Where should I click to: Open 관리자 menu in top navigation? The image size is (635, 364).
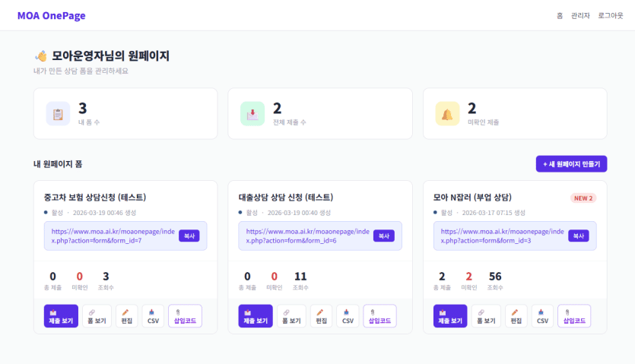(x=580, y=15)
